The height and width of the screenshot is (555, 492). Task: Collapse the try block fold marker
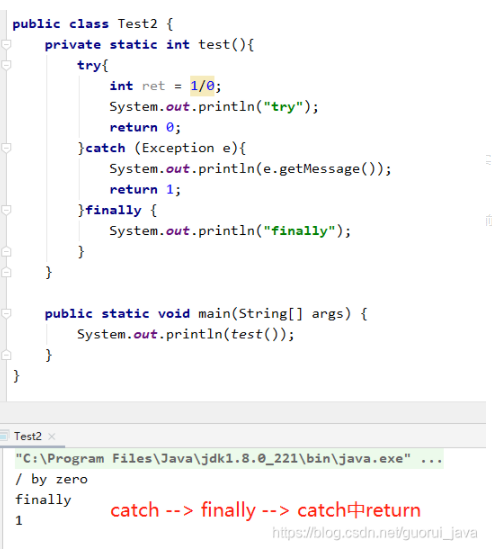[6, 65]
